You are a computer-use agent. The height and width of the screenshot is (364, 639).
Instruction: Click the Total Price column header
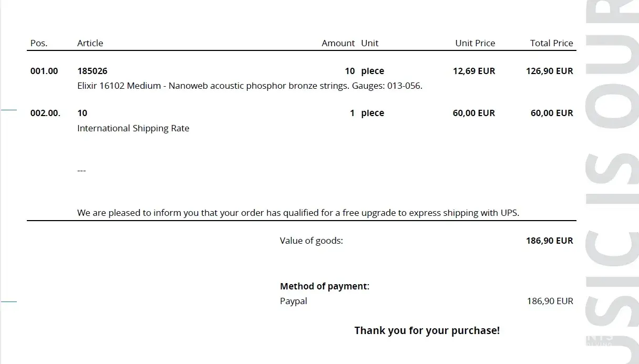click(x=551, y=43)
